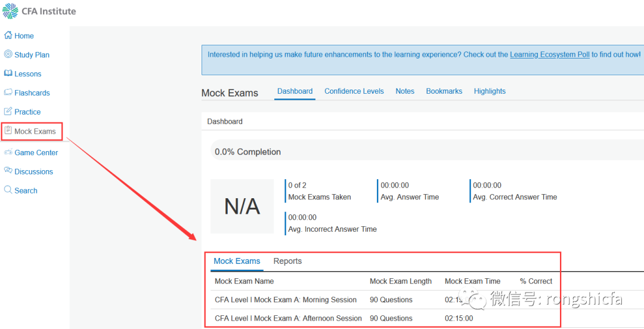Switch to Confidence Levels tab

pyautogui.click(x=354, y=91)
